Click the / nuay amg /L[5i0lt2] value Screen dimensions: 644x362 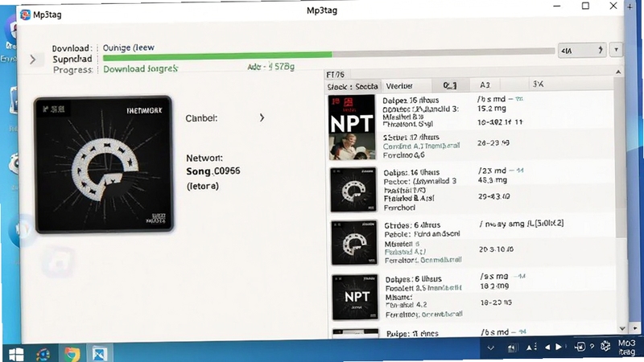(522, 224)
